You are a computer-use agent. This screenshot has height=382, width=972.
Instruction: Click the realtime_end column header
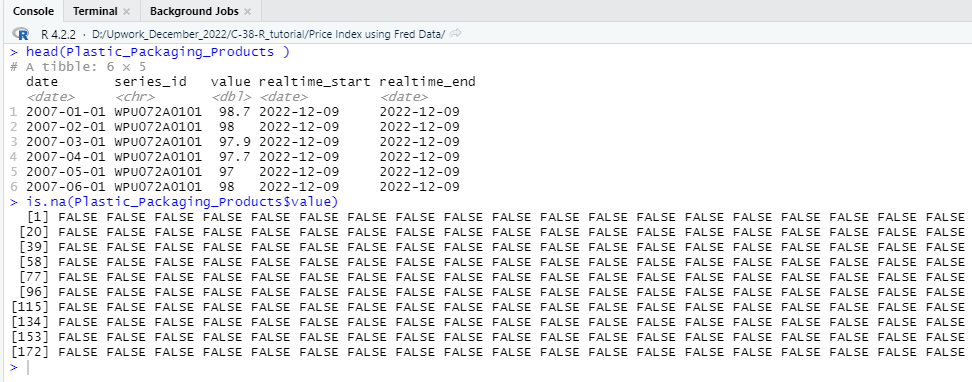(x=428, y=82)
